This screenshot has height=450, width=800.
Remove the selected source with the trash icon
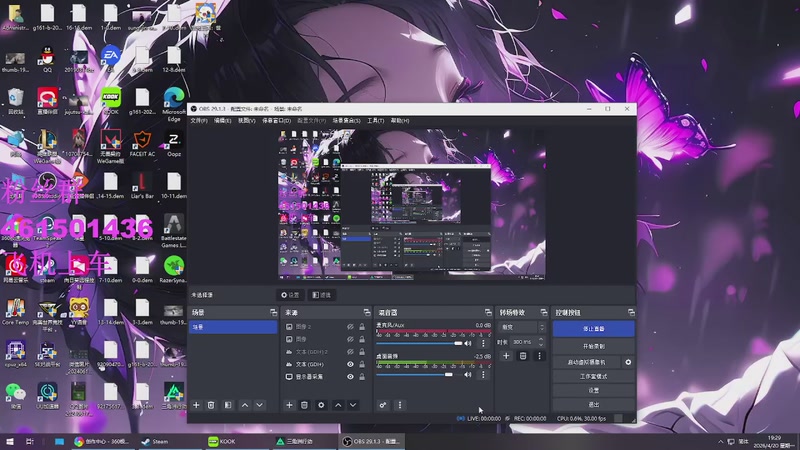click(304, 405)
